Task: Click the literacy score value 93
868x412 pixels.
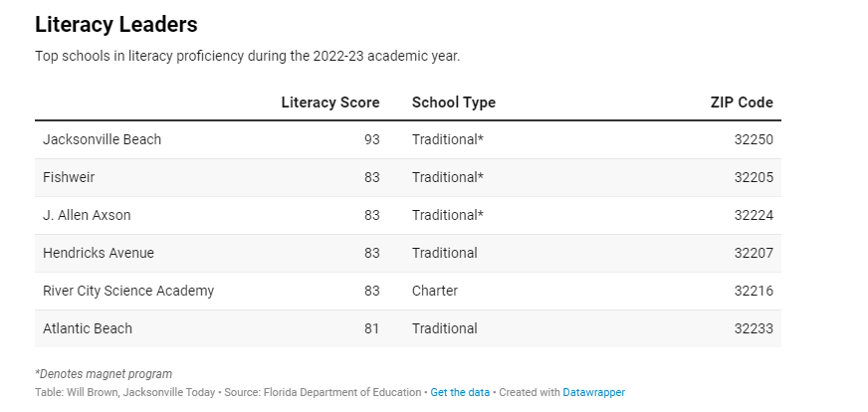Action: (x=371, y=139)
